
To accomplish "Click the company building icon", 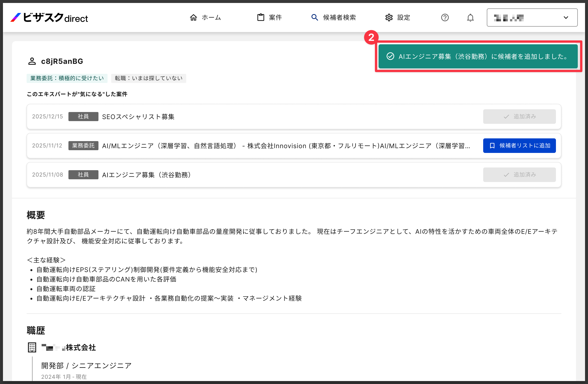I will click(x=32, y=347).
